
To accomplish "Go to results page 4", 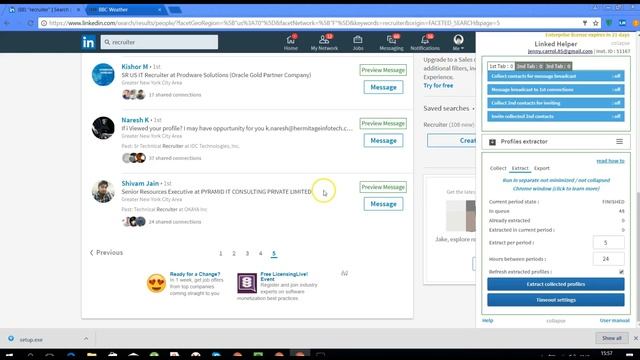I will 260,253.
